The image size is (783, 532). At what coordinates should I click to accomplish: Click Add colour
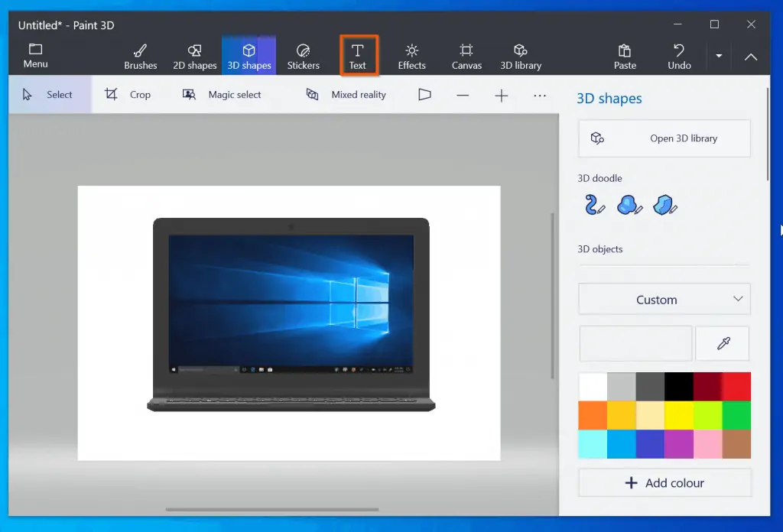[x=664, y=482]
